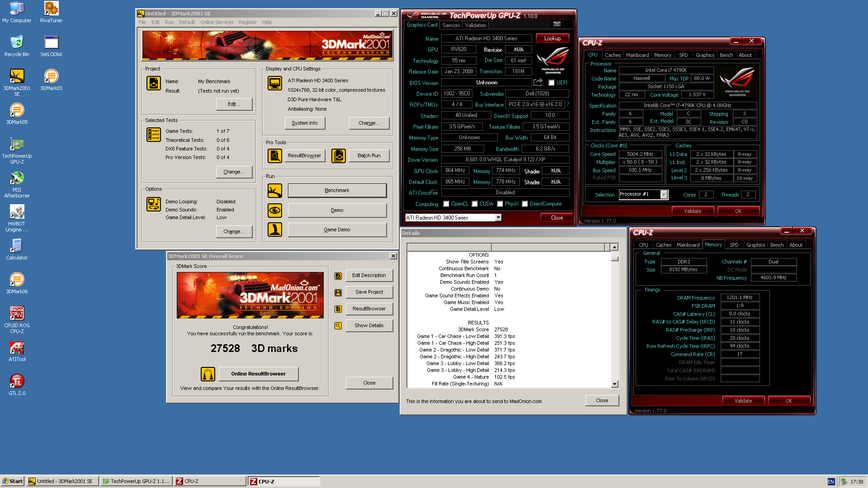Click the Change... button in Selected Tests
The height and width of the screenshot is (488, 868).
pos(234,172)
